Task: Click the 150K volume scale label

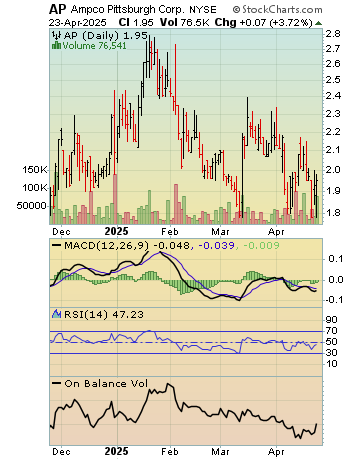Action: (35, 170)
